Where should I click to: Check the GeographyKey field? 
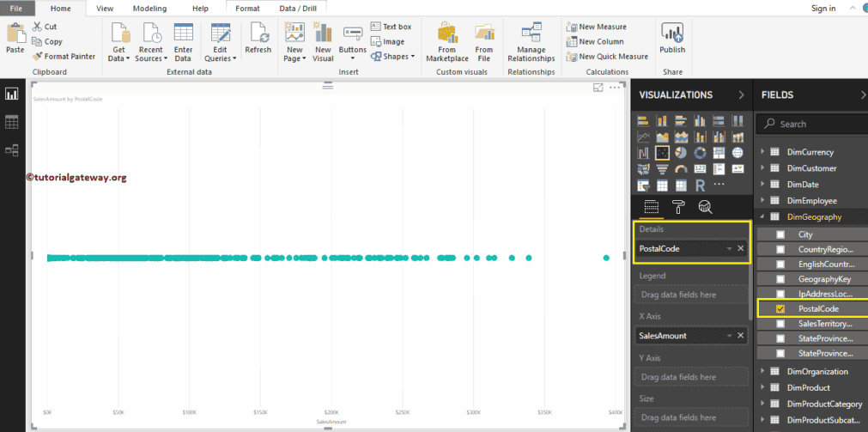point(780,279)
